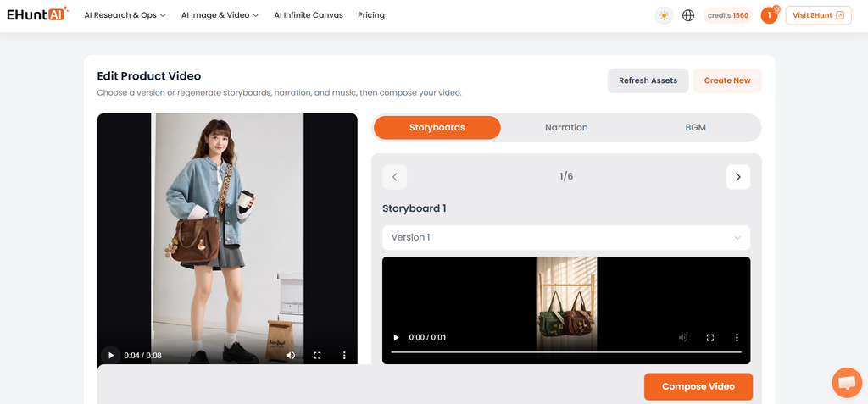This screenshot has width=868, height=404.
Task: Toggle the light theme sun icon
Action: [x=665, y=15]
